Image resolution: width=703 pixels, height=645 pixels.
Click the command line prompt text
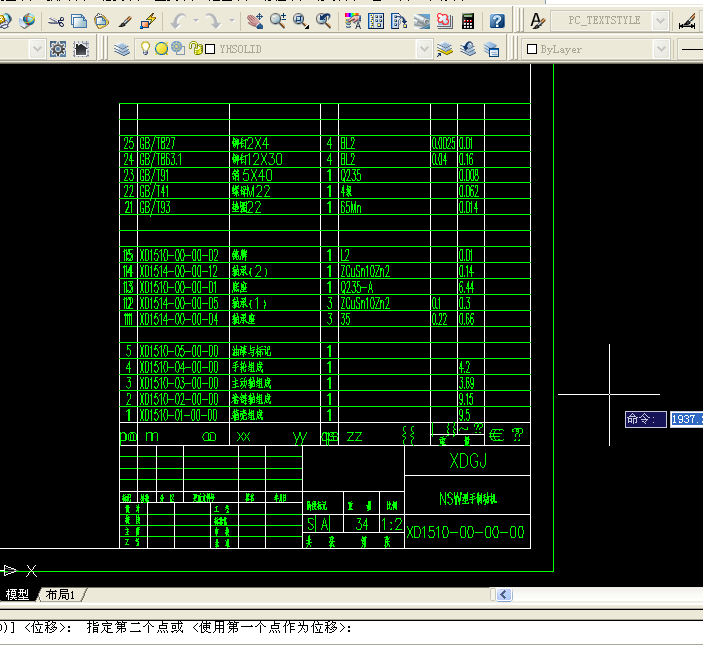[x=176, y=627]
